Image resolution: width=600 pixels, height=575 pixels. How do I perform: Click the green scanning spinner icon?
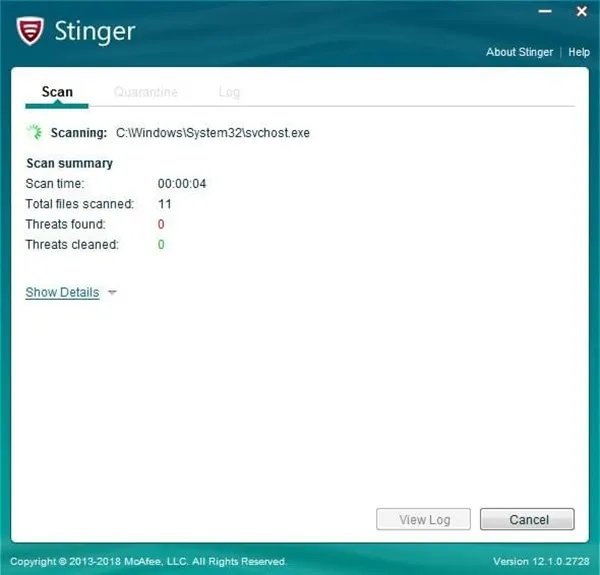tap(35, 132)
